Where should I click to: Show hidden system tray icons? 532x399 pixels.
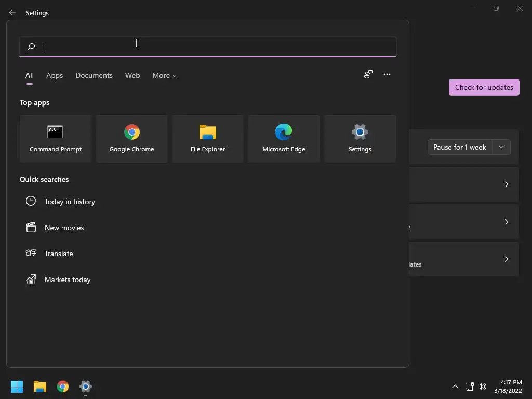455,387
